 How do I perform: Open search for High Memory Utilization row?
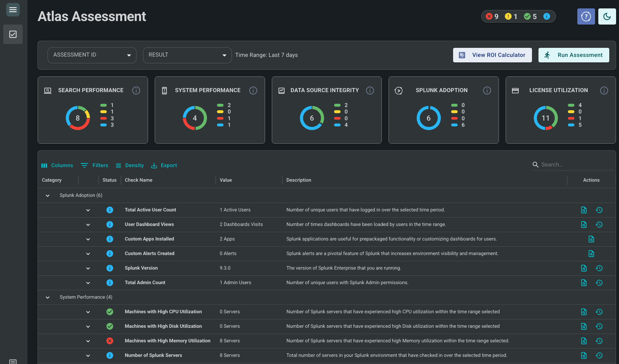pos(584,341)
